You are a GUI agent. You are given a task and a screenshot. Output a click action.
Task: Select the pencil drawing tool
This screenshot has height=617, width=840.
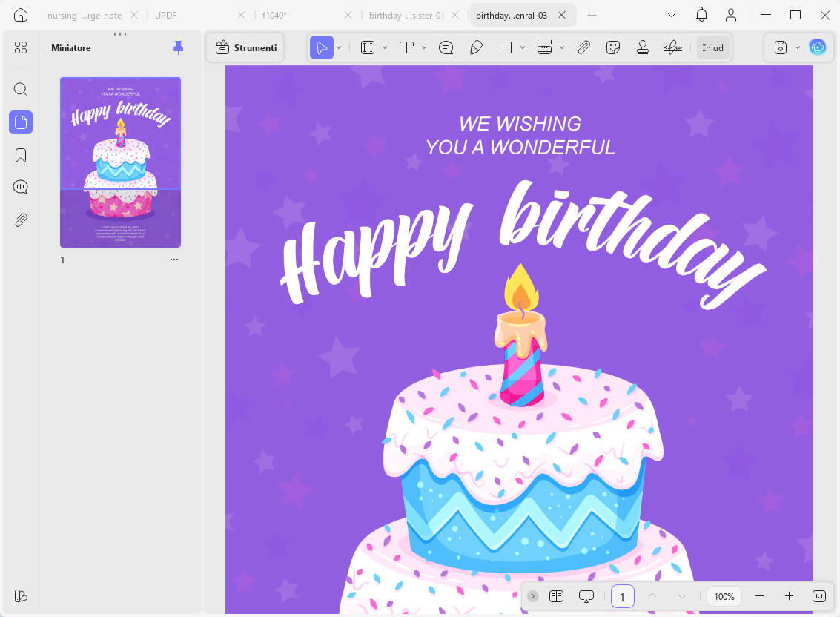point(476,47)
